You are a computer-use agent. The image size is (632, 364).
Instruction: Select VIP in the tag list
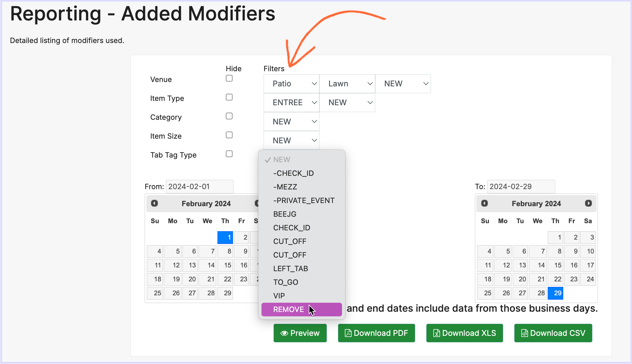click(279, 296)
